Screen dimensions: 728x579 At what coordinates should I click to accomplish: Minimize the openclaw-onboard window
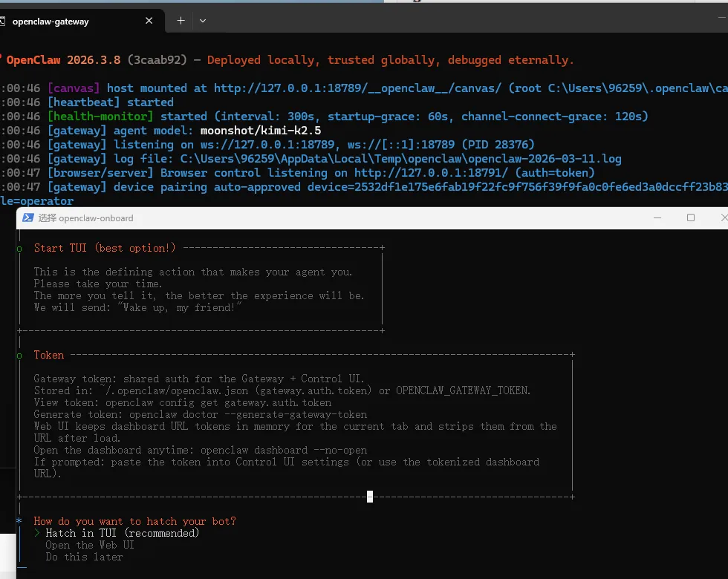point(657,217)
